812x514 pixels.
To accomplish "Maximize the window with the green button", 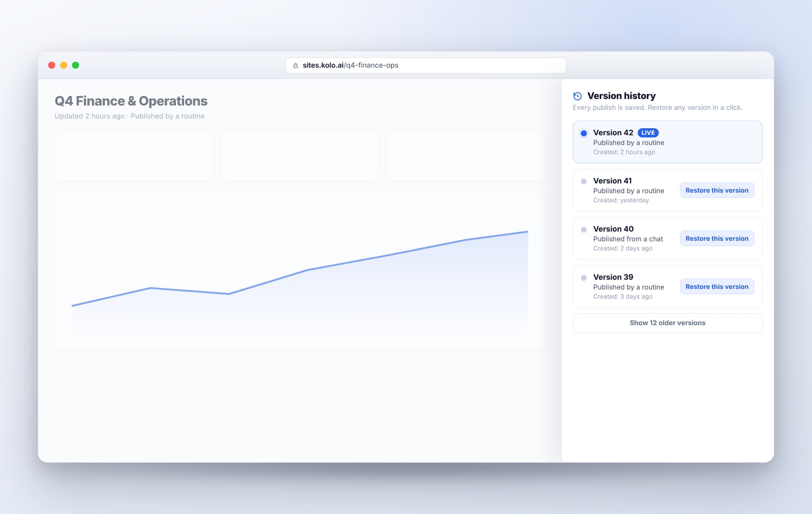I will click(76, 65).
